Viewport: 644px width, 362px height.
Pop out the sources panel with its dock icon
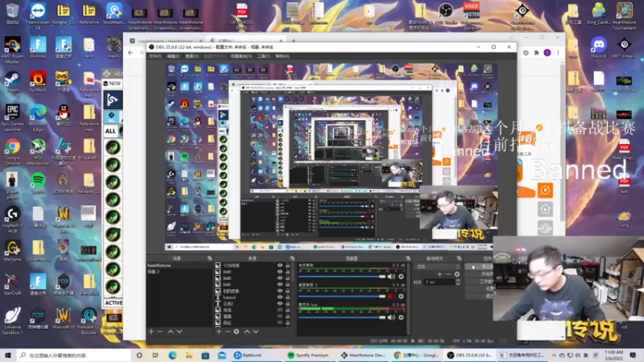point(292,258)
